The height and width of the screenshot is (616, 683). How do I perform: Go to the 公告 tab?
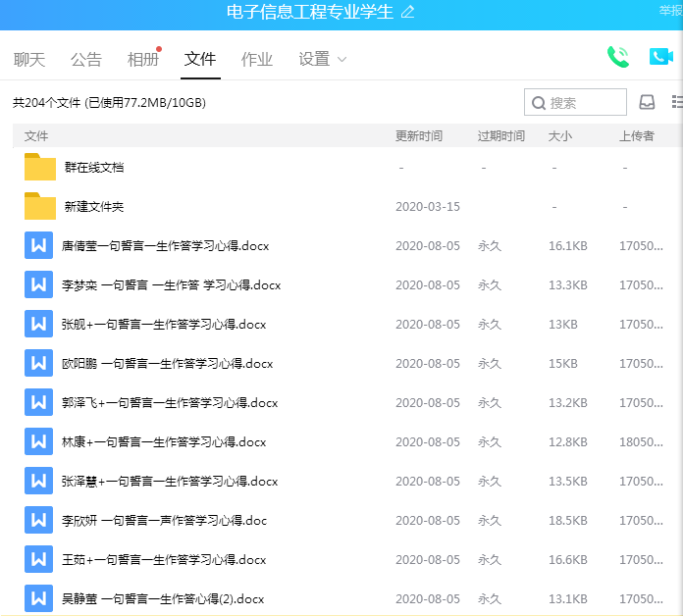[x=86, y=60]
